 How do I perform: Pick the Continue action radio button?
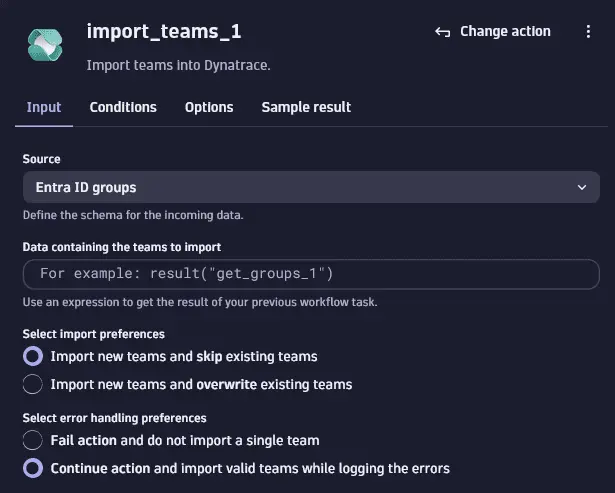click(x=33, y=468)
